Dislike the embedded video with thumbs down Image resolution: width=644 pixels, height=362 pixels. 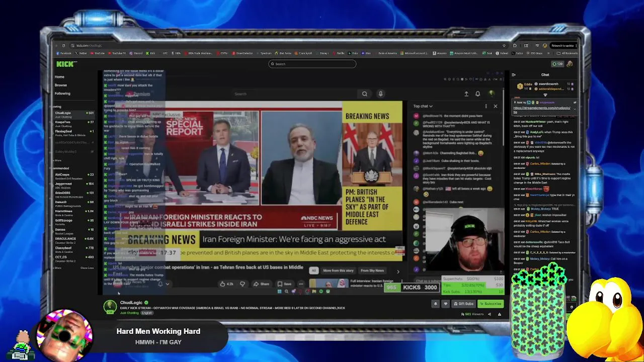(x=243, y=284)
